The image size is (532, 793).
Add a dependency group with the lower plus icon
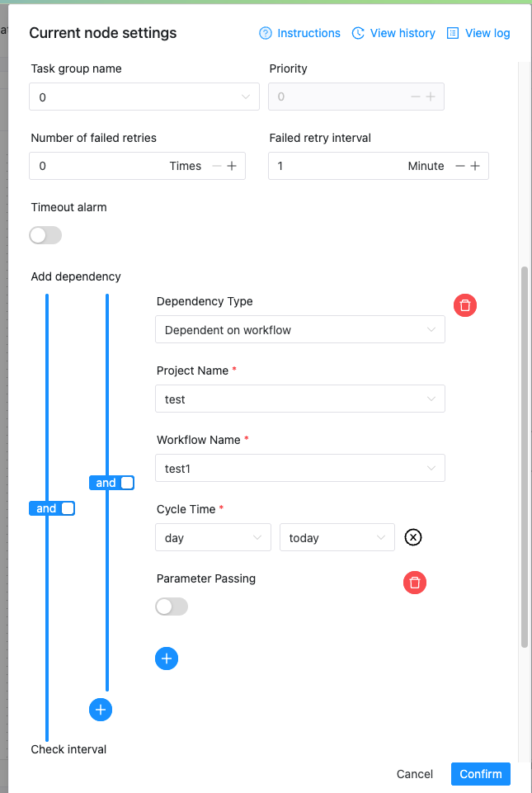[x=101, y=709]
